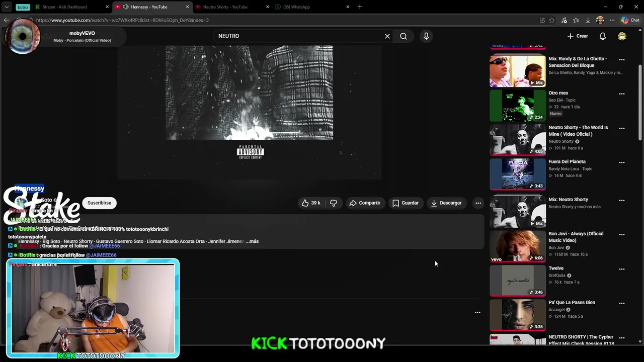644x362 pixels.
Task: Click the Descargar button
Action: click(x=446, y=203)
